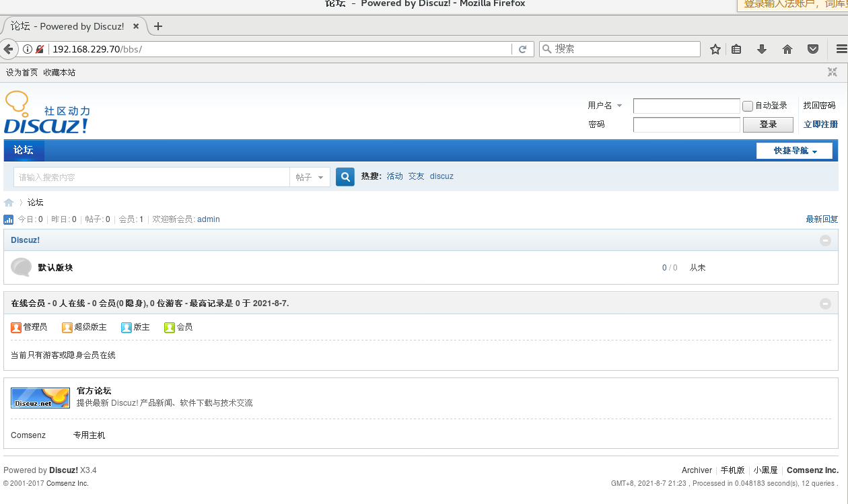848x504 pixels.
Task: Open site information icon in address bar
Action: 28,49
